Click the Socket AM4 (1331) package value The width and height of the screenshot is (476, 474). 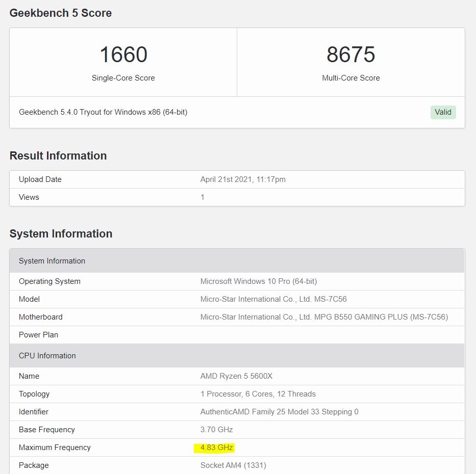[233, 465]
